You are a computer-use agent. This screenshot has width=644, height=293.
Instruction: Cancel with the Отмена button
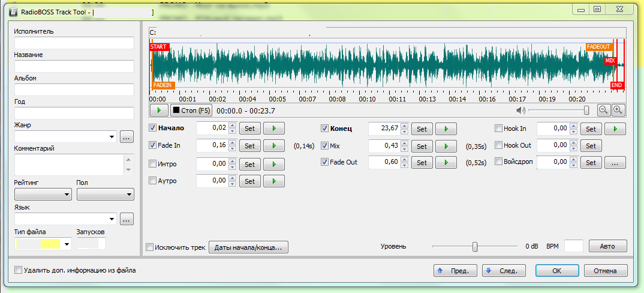(x=605, y=271)
